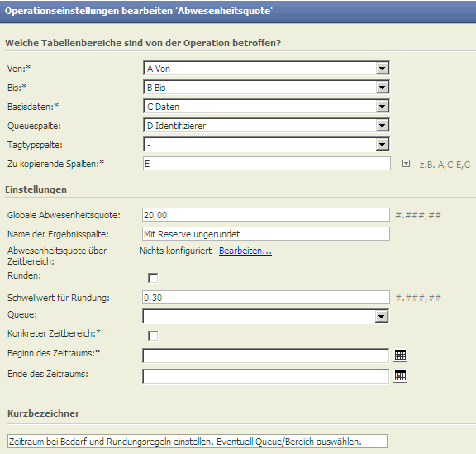Image resolution: width=476 pixels, height=454 pixels.
Task: Open the empty Queue dropdown
Action: [x=265, y=317]
